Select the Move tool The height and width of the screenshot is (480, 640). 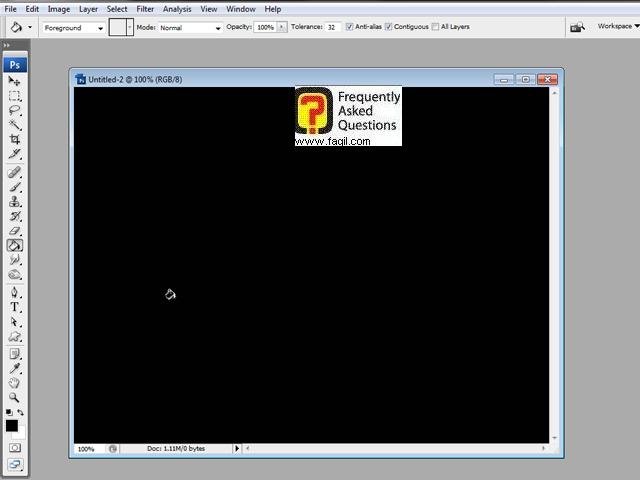[15, 81]
